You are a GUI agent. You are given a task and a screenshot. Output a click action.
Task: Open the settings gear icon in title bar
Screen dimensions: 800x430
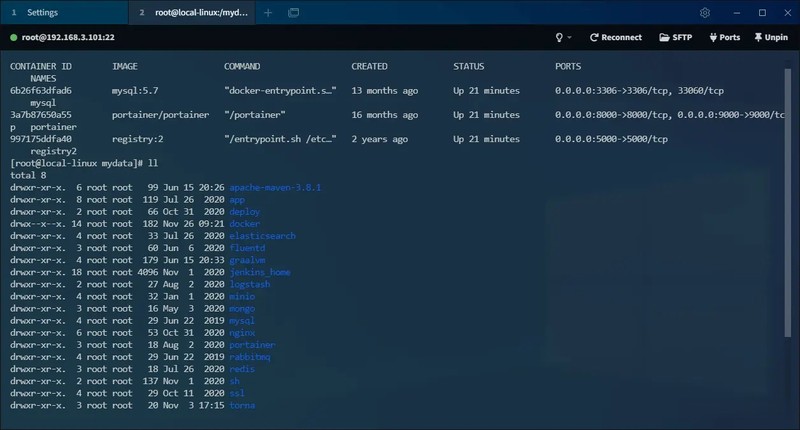(x=705, y=13)
